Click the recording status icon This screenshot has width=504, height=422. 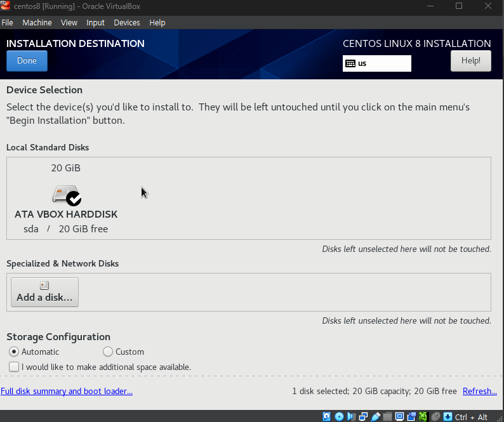click(411, 416)
